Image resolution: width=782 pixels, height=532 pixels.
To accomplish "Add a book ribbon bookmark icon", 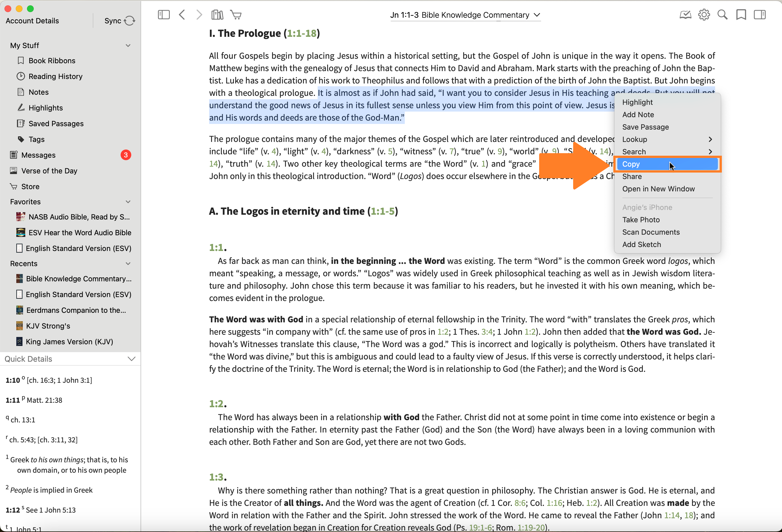I will tap(741, 15).
